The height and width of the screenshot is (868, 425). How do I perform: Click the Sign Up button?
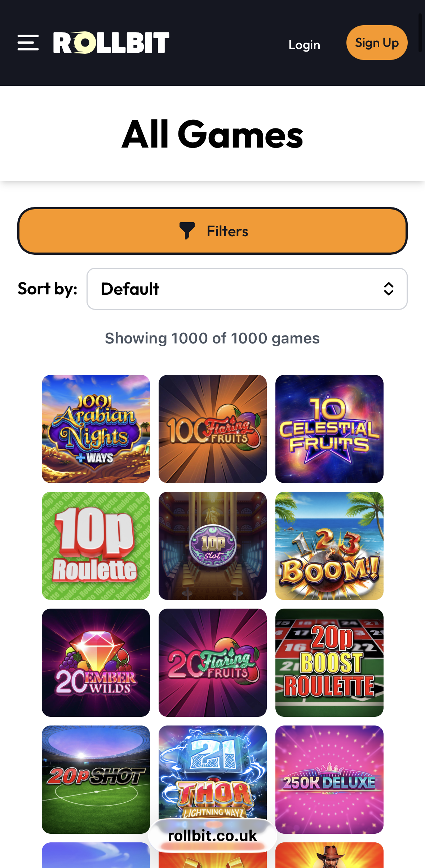tap(377, 43)
